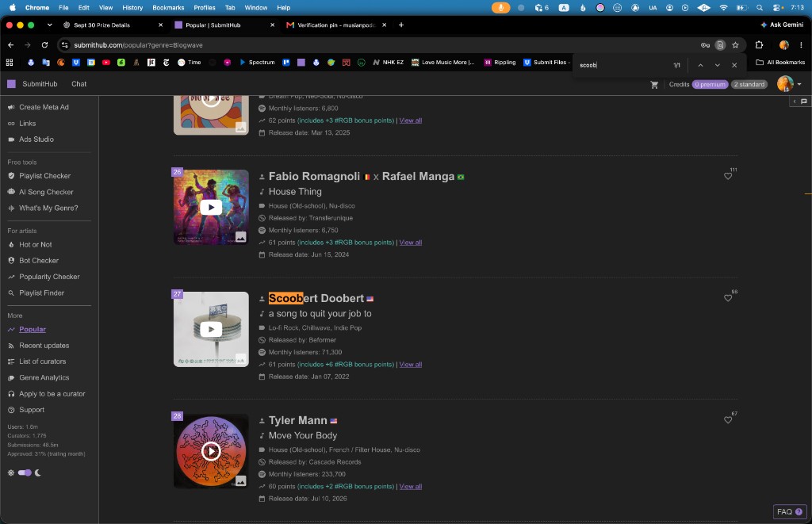
Task: Open Chrome extensions puzzle icon
Action: click(x=759, y=45)
